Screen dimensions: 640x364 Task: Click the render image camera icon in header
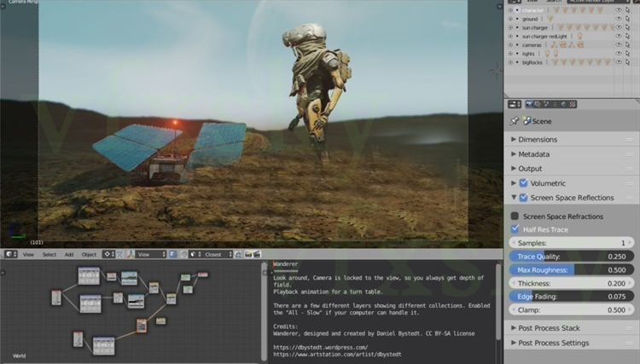(248, 254)
